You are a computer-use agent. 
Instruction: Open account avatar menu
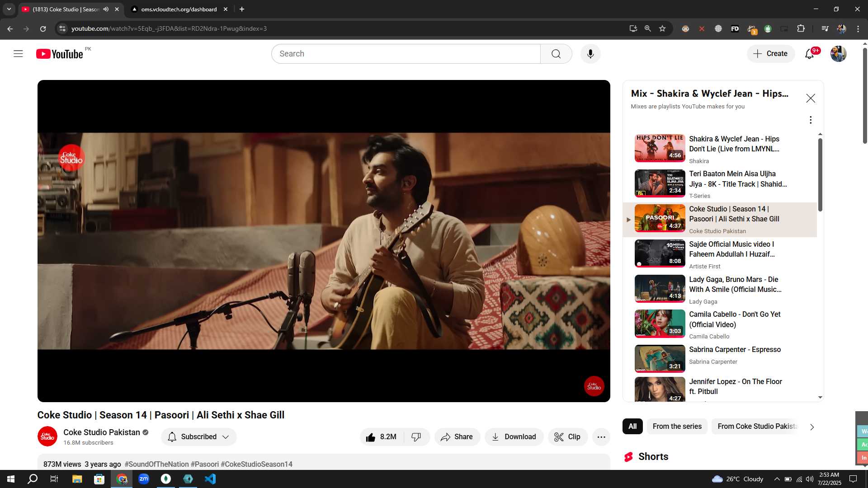click(x=839, y=54)
